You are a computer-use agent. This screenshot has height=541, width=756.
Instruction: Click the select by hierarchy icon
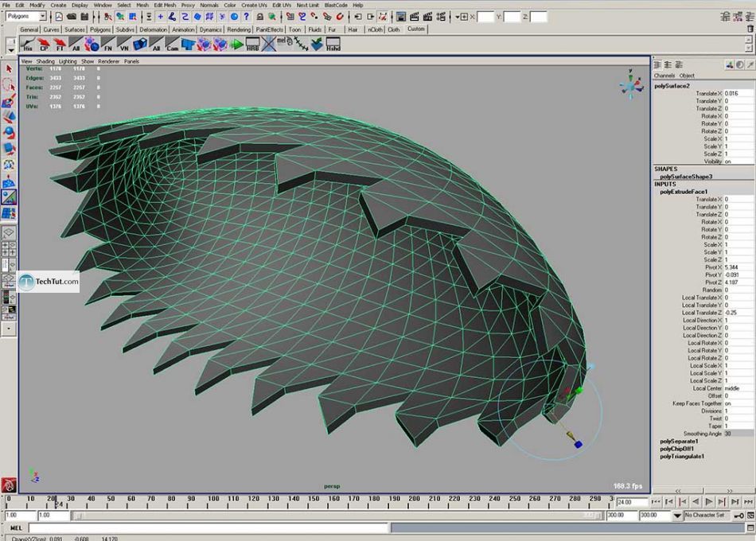(x=108, y=17)
